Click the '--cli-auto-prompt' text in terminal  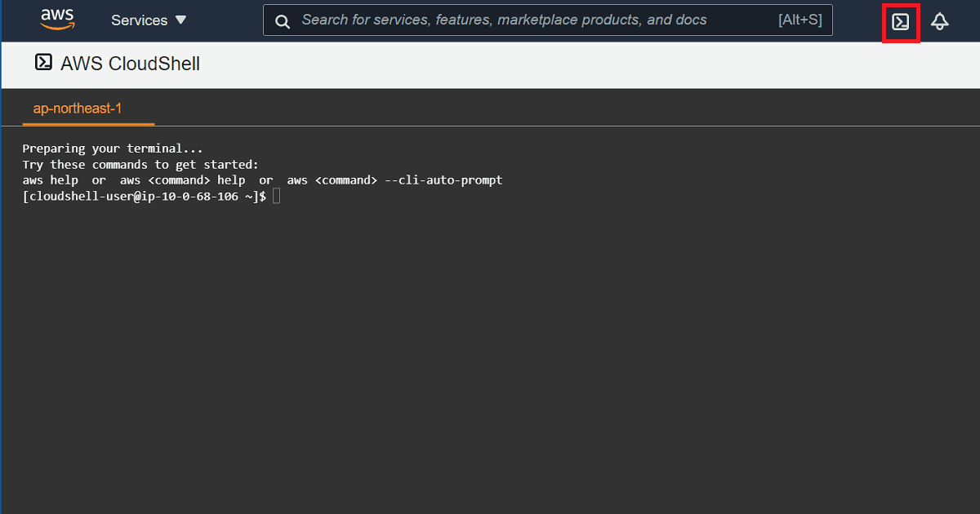(443, 180)
